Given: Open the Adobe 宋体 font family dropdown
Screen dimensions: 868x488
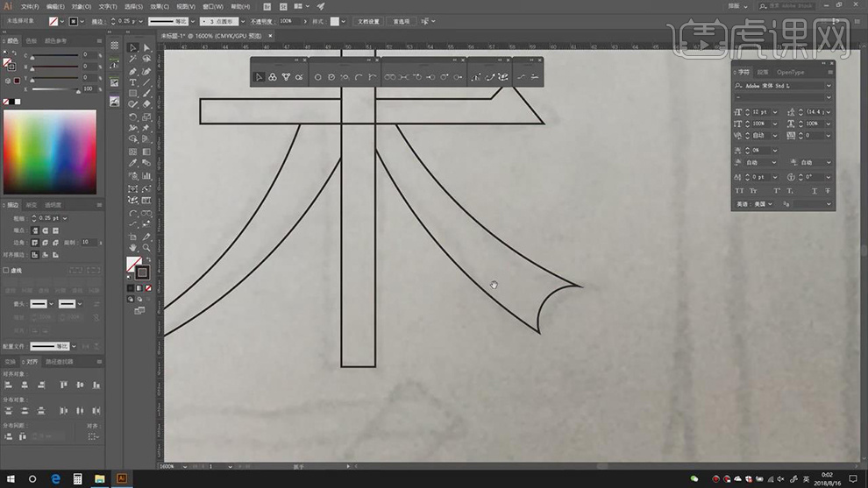Looking at the screenshot, I should tap(829, 86).
